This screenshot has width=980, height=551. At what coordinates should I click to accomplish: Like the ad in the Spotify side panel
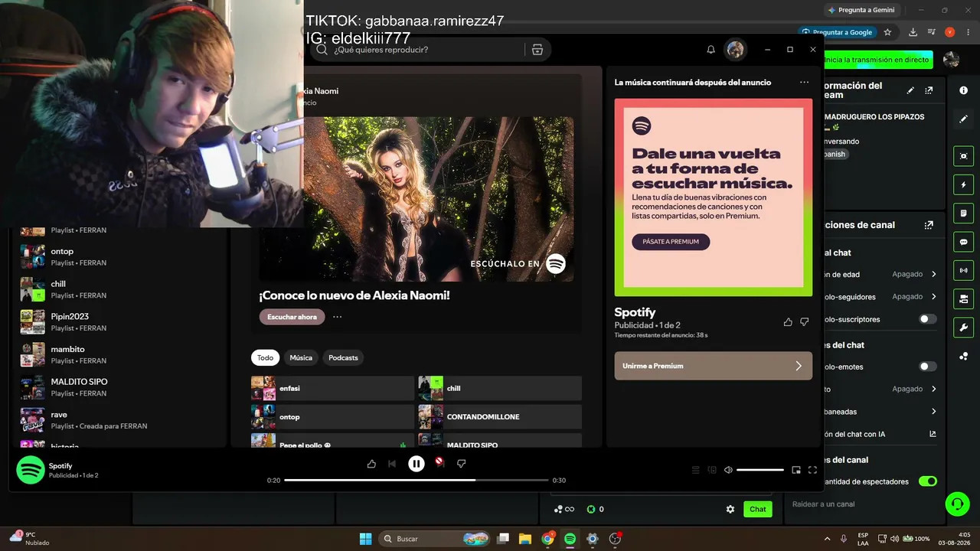788,322
